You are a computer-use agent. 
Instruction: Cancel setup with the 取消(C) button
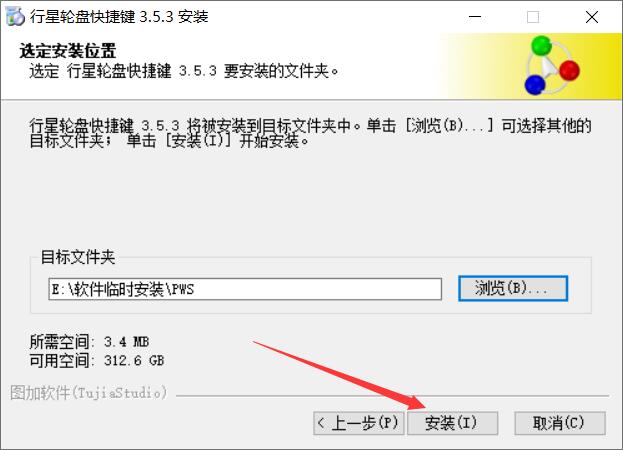(x=560, y=423)
